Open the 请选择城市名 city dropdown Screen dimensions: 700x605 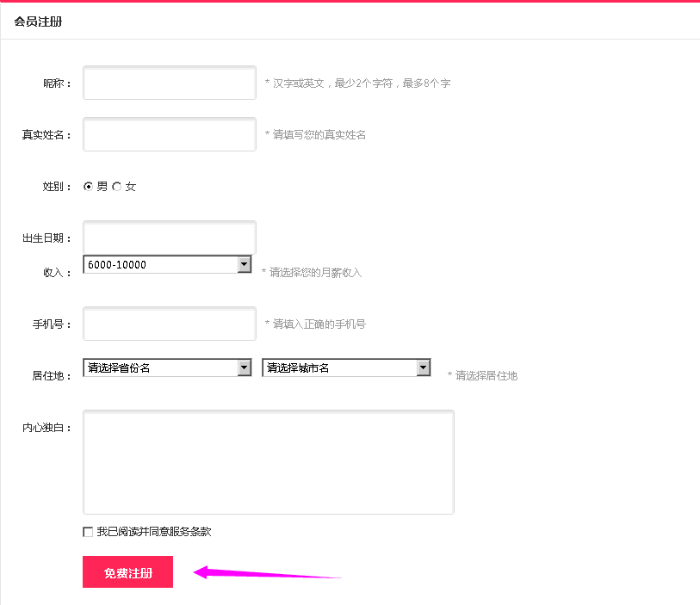click(x=339, y=368)
